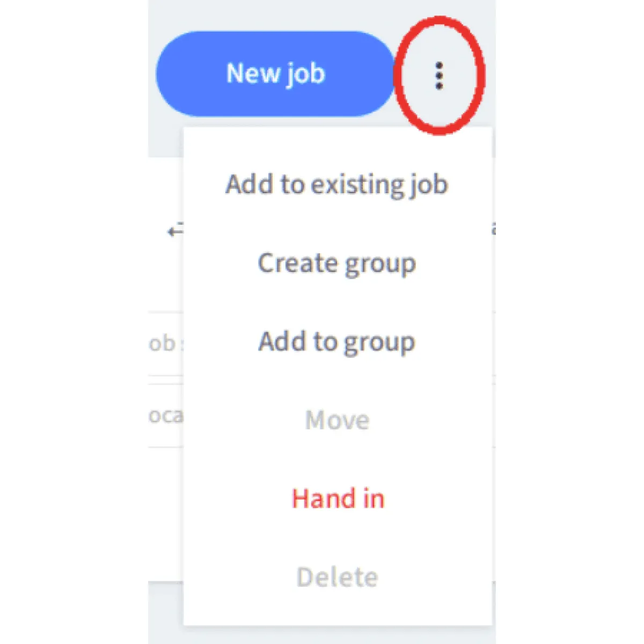Choose Create group from the menu

tap(337, 263)
